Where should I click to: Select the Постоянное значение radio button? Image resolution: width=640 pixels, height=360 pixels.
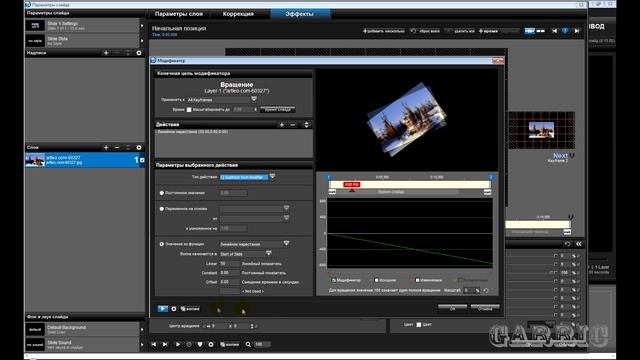pos(162,193)
